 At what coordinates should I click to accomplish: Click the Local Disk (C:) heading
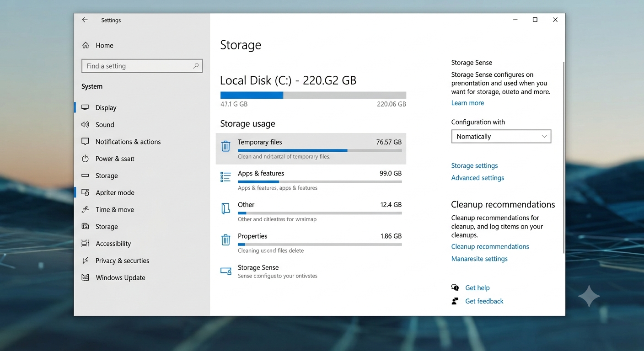coord(288,80)
